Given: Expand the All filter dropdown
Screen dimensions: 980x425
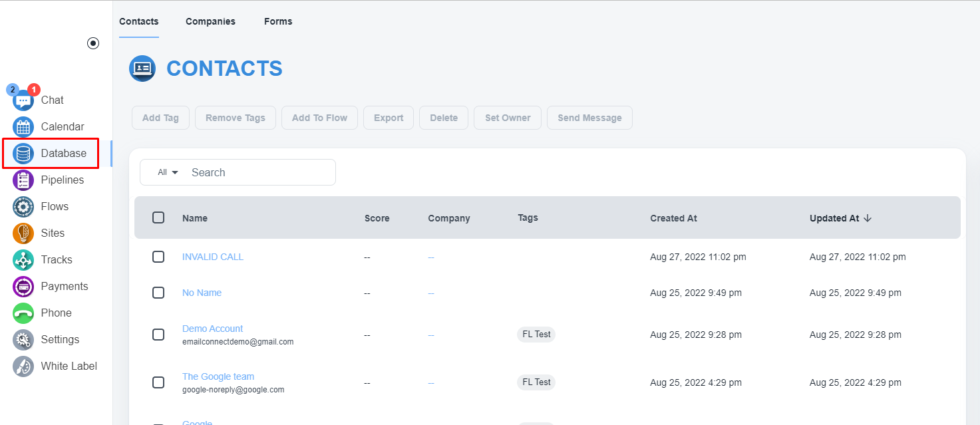Looking at the screenshot, I should pyautogui.click(x=168, y=172).
